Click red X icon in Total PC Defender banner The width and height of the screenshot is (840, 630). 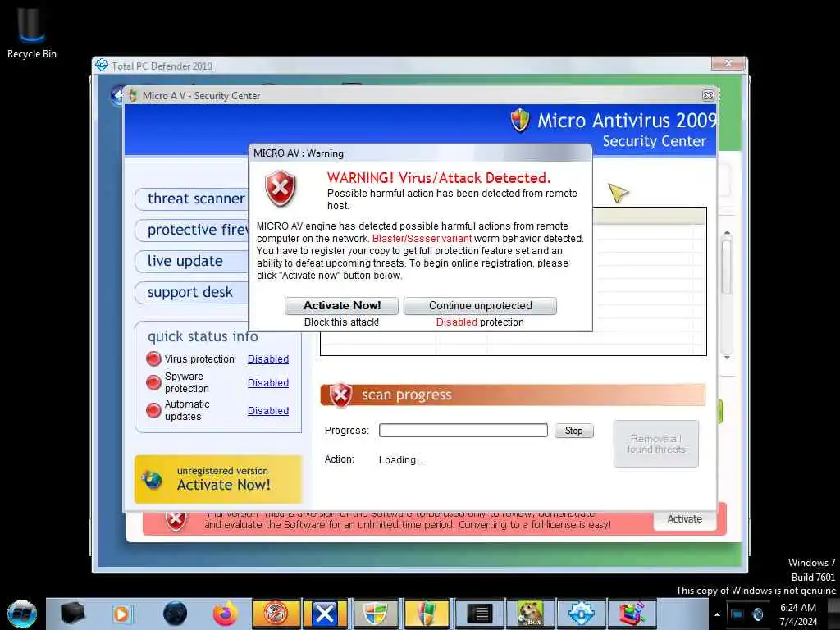(176, 519)
